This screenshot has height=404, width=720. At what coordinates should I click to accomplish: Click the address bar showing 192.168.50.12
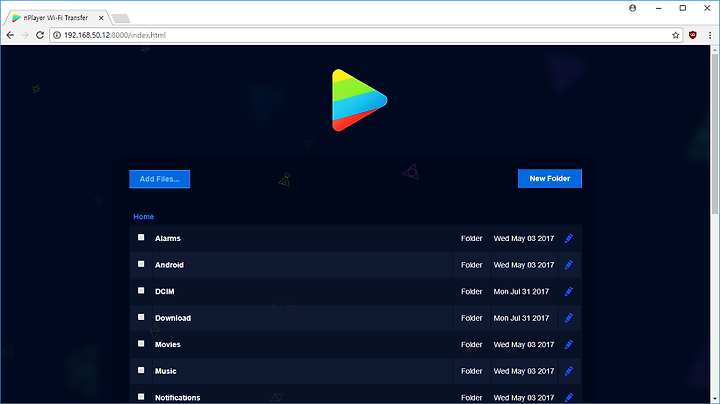pos(365,35)
